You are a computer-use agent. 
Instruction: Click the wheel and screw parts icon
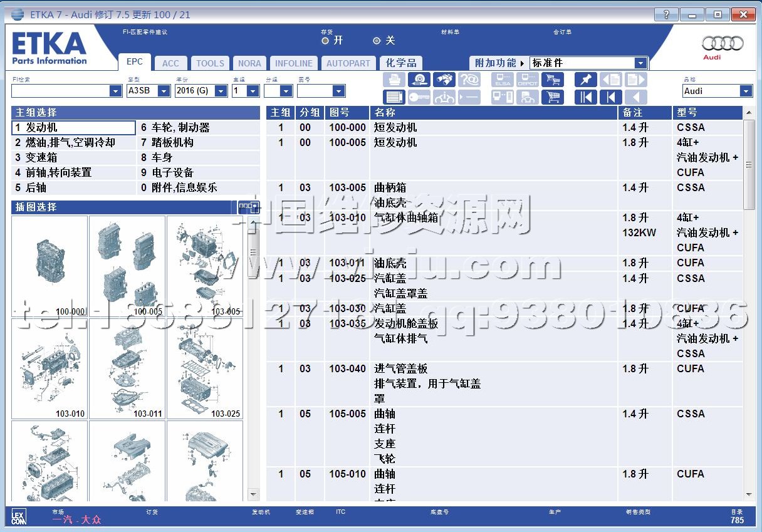tap(419, 80)
